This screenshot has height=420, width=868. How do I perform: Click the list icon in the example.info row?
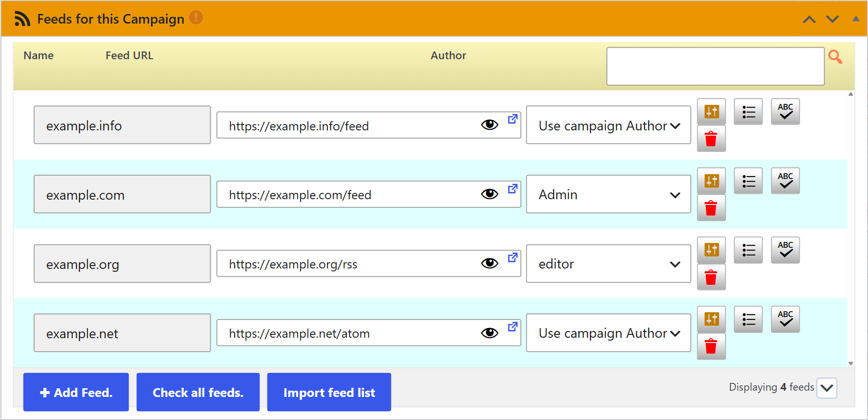click(x=748, y=112)
